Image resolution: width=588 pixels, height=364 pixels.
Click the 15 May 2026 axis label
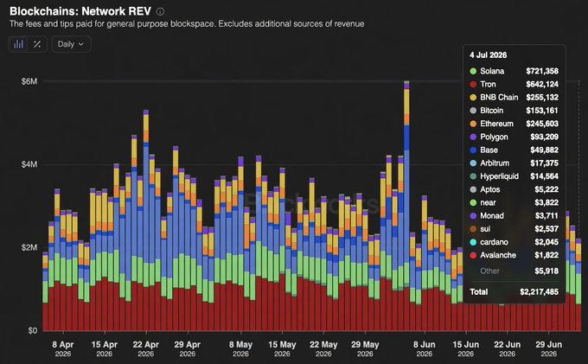[x=282, y=348]
